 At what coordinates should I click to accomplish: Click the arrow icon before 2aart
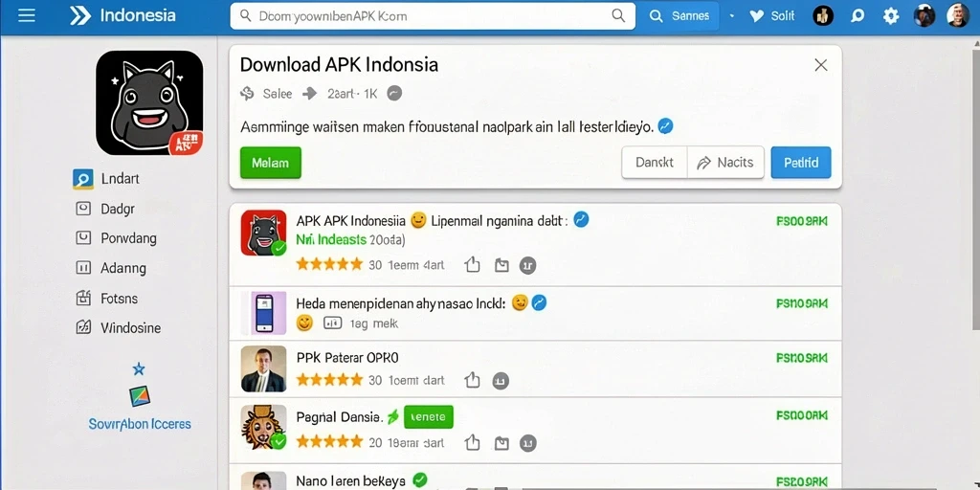tap(309, 94)
